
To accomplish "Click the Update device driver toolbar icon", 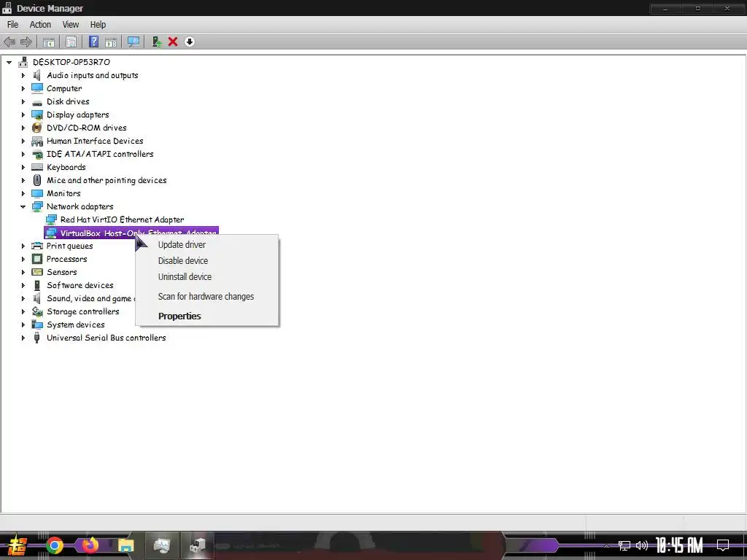I will (156, 42).
